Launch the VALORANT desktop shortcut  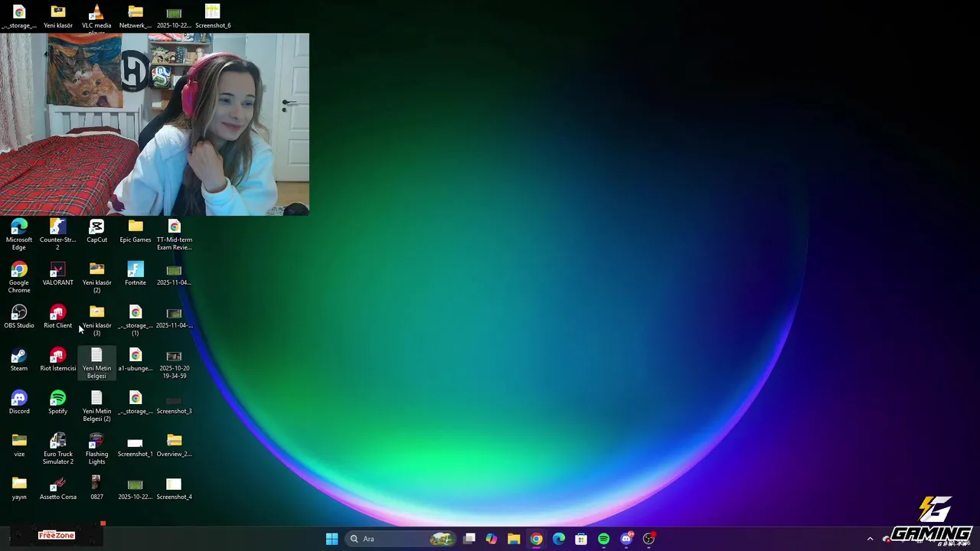pyautogui.click(x=57, y=274)
